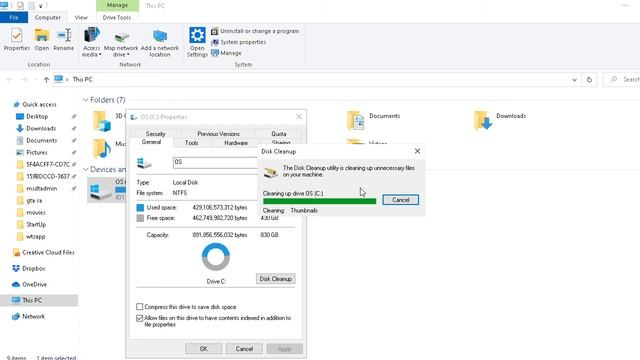
Task: Switch to the Hardware tab
Action: point(236,143)
